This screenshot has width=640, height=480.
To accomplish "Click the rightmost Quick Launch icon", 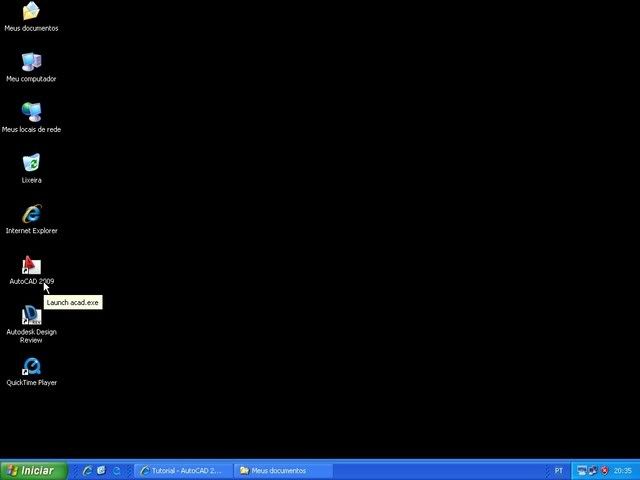I will click(x=116, y=470).
